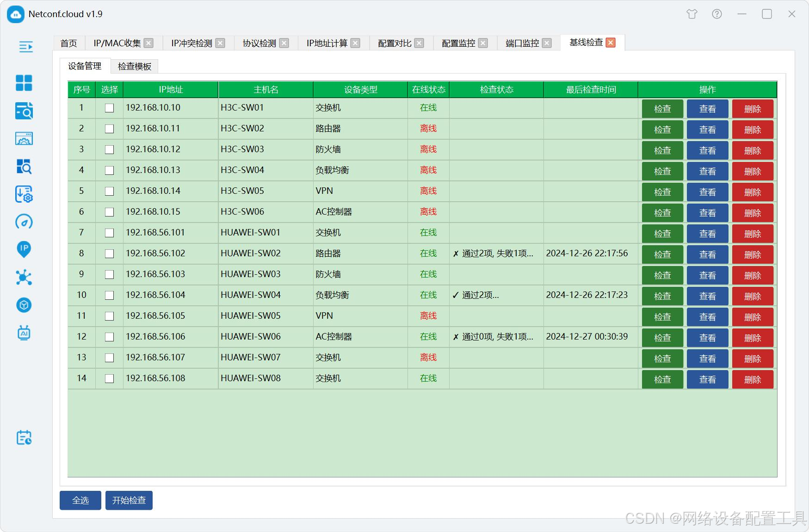Image resolution: width=809 pixels, height=532 pixels.
Task: Click the network topology nodes sidebar icon
Action: [x=24, y=278]
